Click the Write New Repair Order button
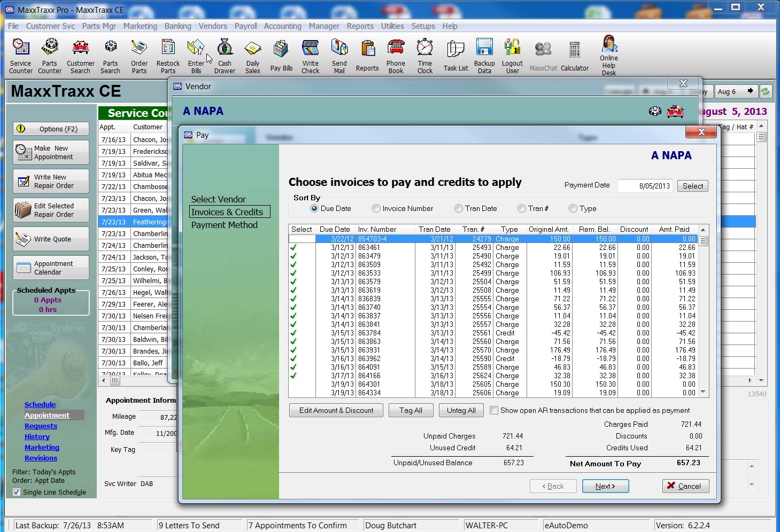 tap(51, 182)
